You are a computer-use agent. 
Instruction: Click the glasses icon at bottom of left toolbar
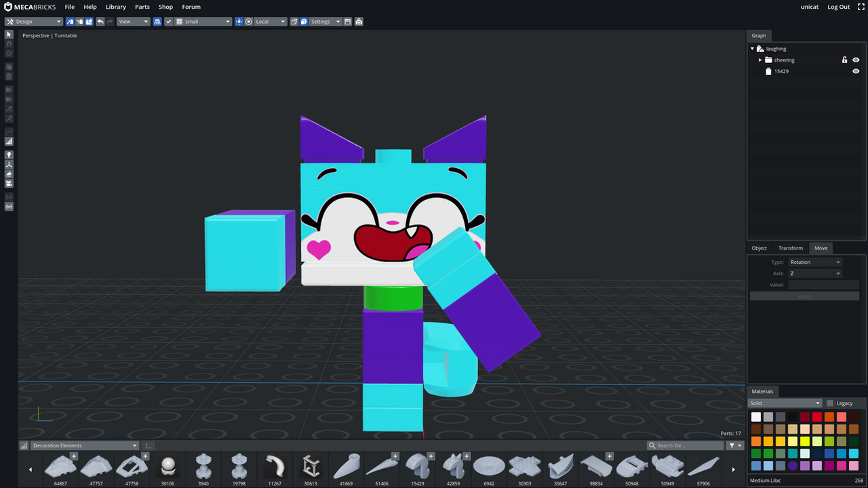(x=9, y=206)
